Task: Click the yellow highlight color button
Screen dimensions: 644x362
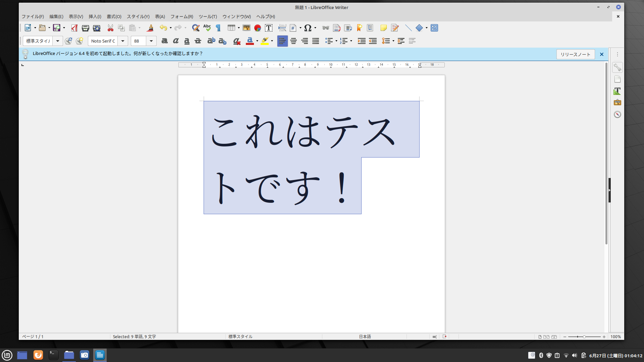Action: coord(265,41)
